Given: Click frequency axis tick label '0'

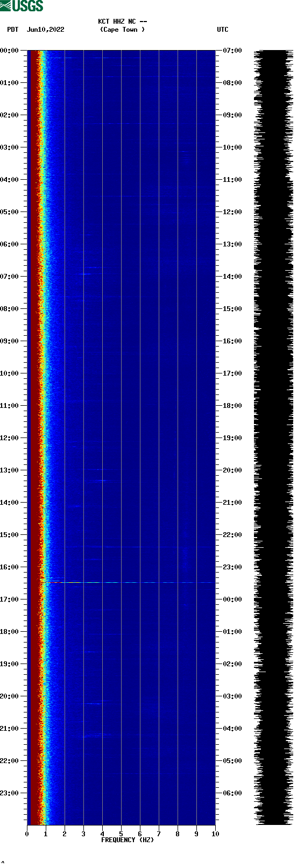Looking at the screenshot, I should coord(27,834).
